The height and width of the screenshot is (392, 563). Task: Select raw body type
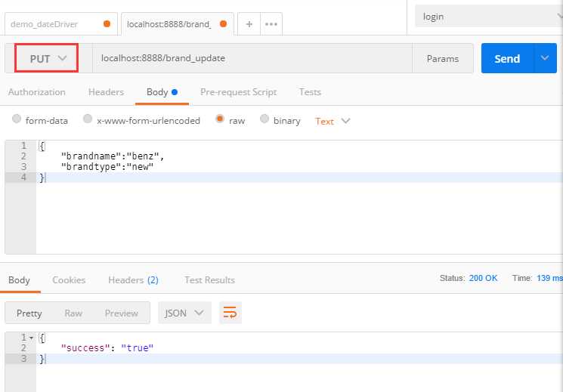220,119
